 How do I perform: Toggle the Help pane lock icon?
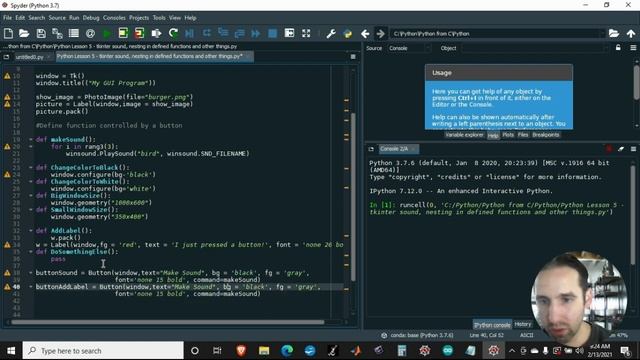618,48
